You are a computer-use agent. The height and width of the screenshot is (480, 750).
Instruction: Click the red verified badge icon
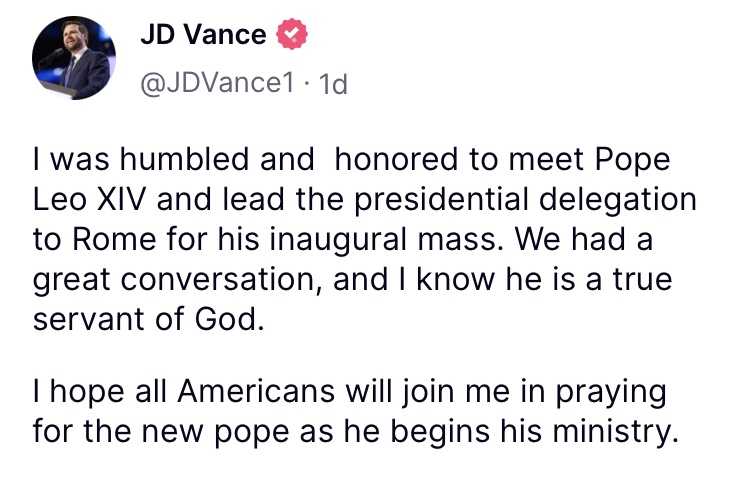click(292, 34)
